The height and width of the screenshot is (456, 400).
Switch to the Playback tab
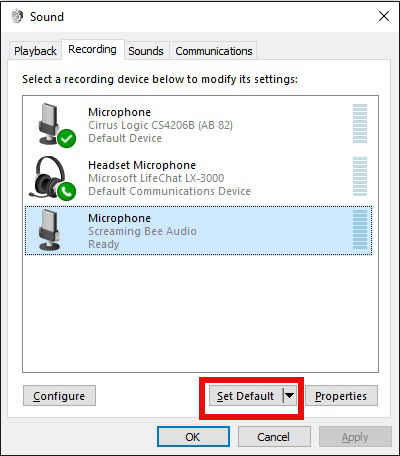[35, 51]
